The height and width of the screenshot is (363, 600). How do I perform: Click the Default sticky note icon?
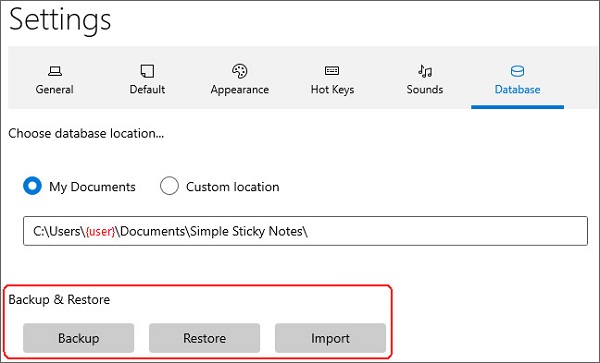coord(147,71)
